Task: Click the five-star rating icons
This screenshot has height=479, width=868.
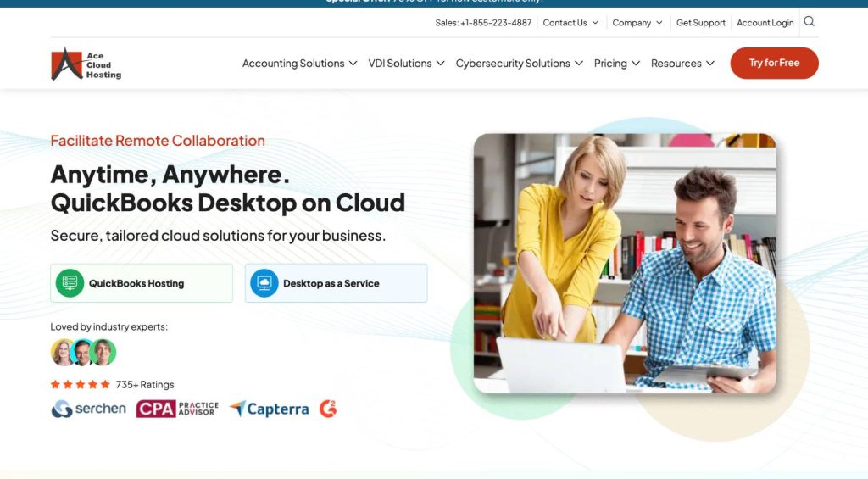Action: click(81, 384)
